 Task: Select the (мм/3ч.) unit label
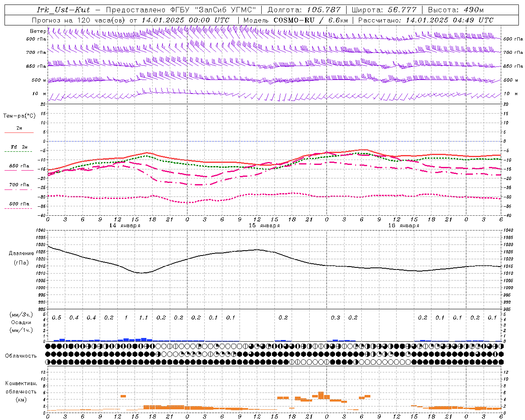point(21,315)
